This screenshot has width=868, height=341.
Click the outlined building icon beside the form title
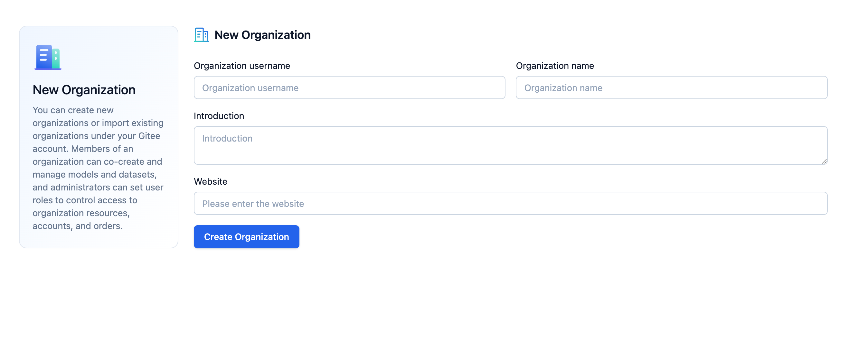click(201, 35)
